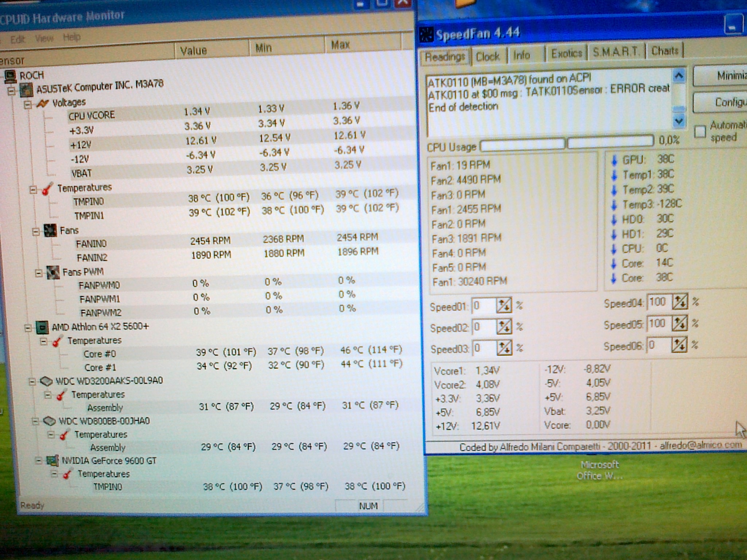Open the Help menu in Hardware Monitor
This screenshot has height=560, width=747.
point(71,37)
